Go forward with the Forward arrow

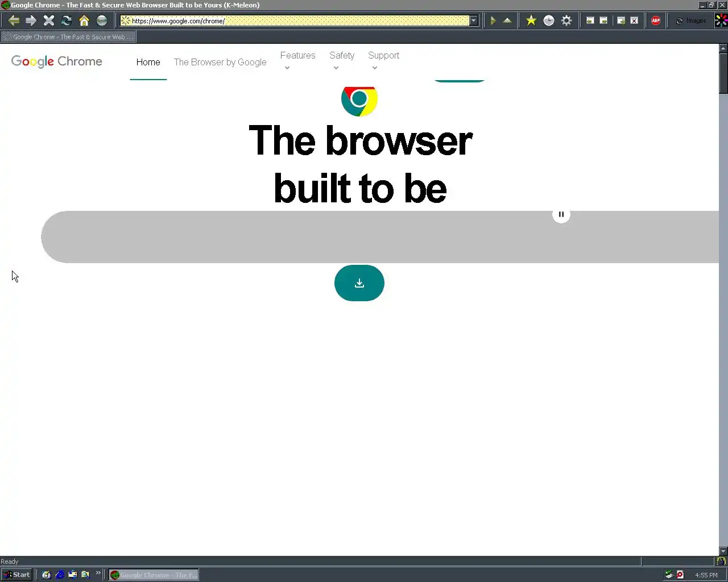(31, 20)
